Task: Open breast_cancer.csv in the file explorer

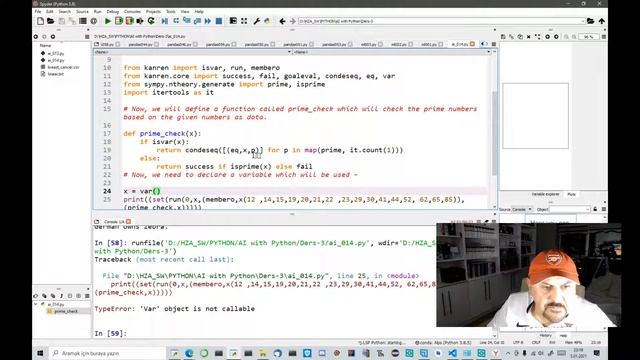Action: click(x=63, y=67)
